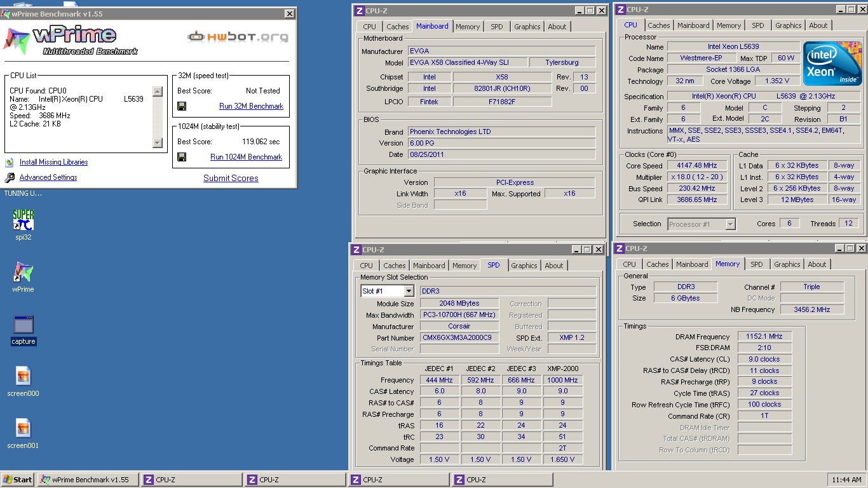
Task: Click the save floppy icon beside 1024M score
Action: (182, 157)
